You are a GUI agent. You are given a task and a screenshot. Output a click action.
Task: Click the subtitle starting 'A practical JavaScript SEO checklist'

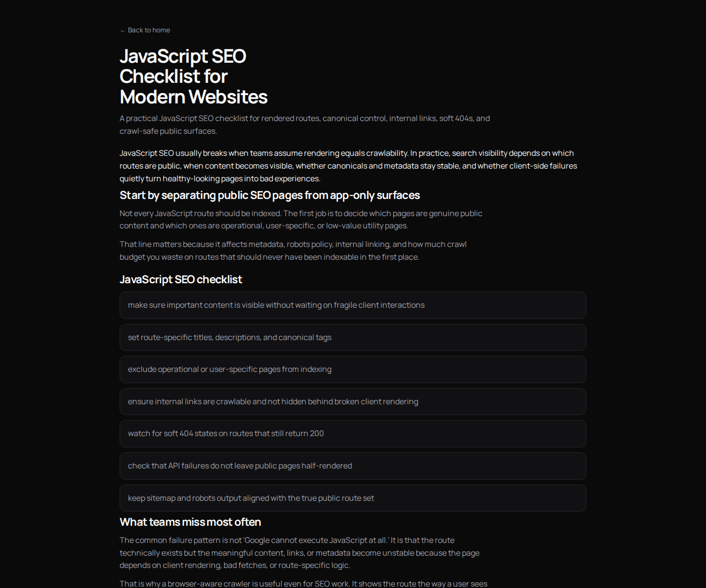[304, 124]
